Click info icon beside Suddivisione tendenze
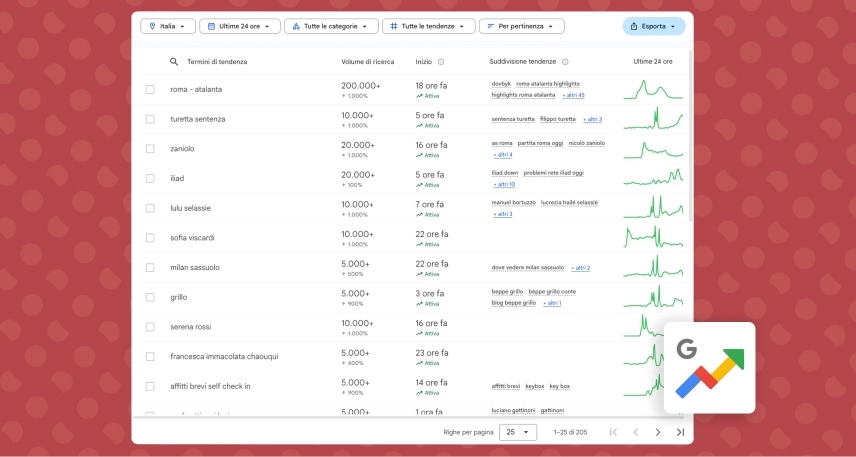The height and width of the screenshot is (457, 856). click(x=565, y=61)
